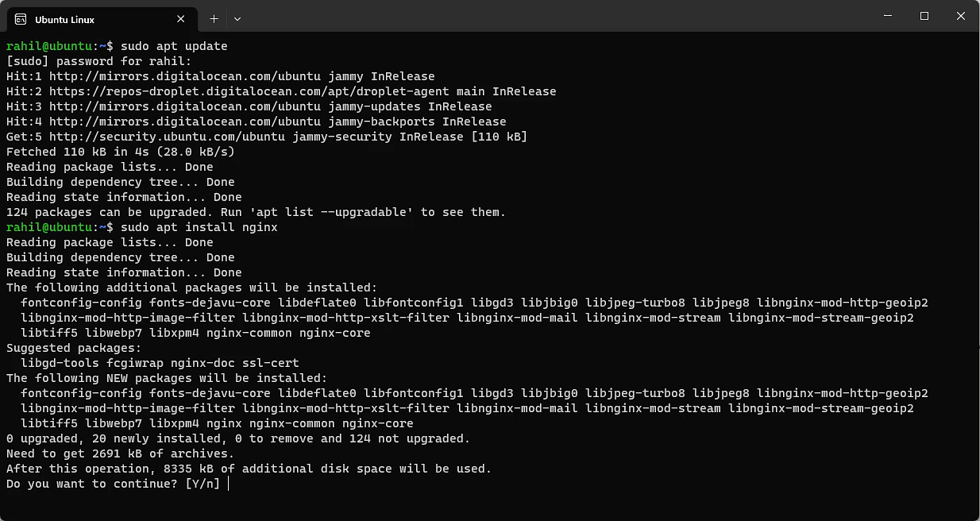The image size is (980, 521).
Task: Expand the new tab profile dropdown chevron
Action: pos(237,18)
